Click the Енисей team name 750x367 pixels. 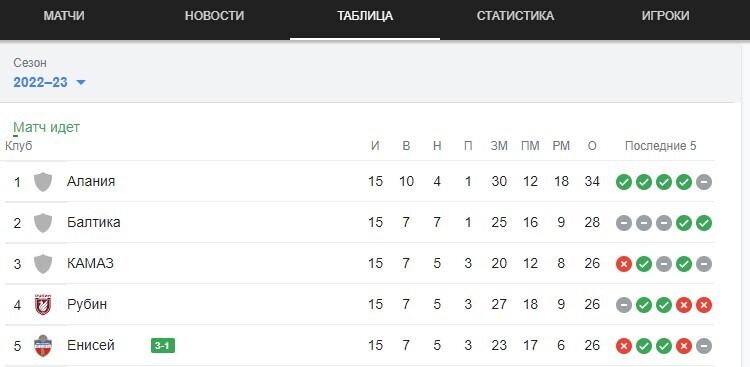tap(91, 345)
